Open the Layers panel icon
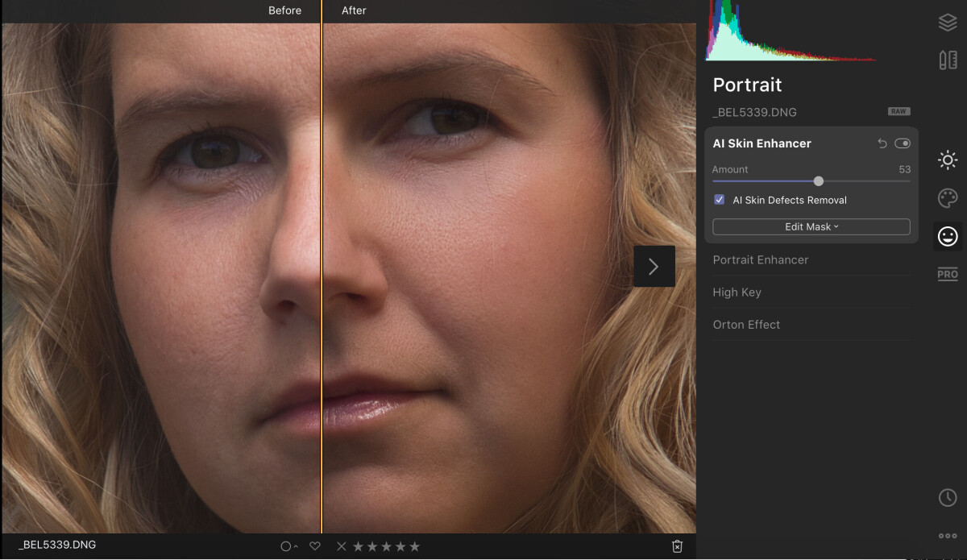 point(948,23)
